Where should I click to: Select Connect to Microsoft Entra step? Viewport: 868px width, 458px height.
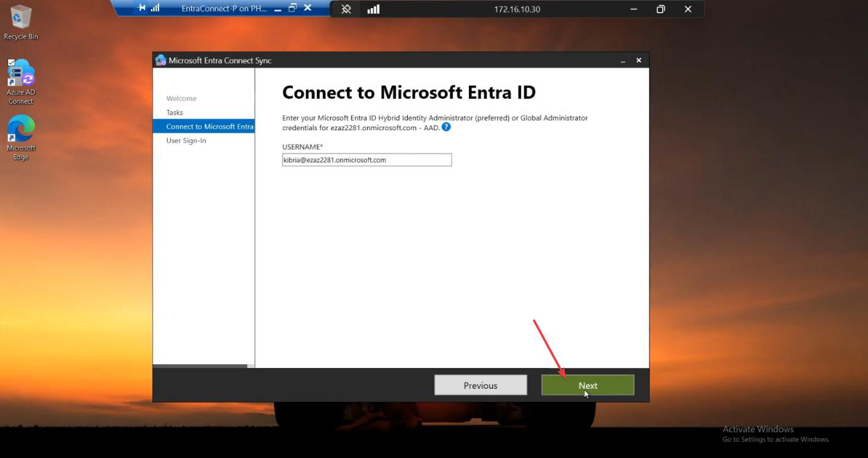(204, 126)
